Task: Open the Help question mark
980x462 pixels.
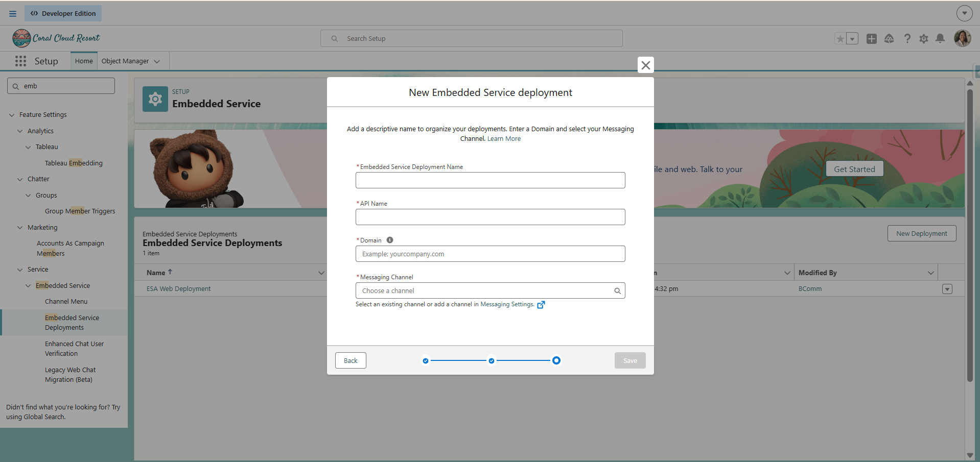Action: [x=907, y=39]
